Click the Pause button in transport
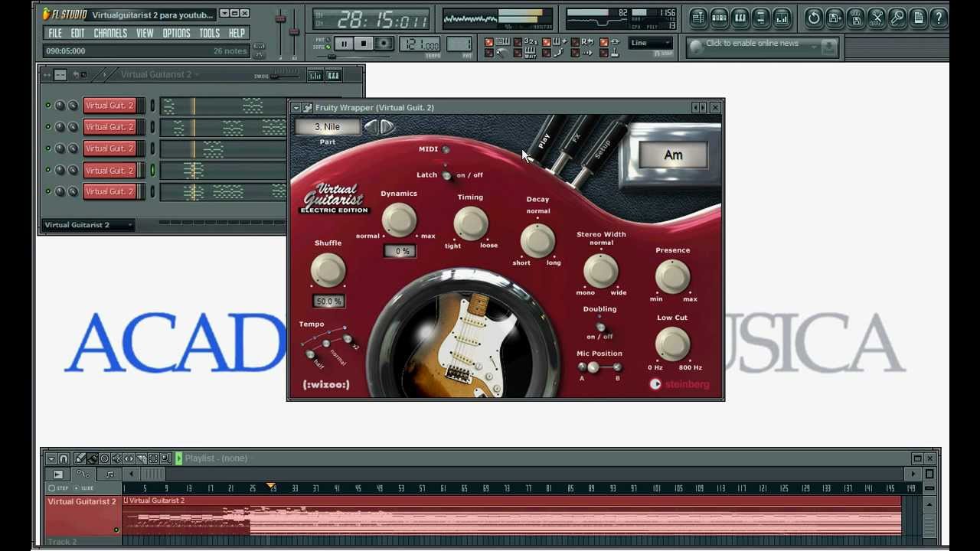The image size is (980, 551). (x=344, y=44)
